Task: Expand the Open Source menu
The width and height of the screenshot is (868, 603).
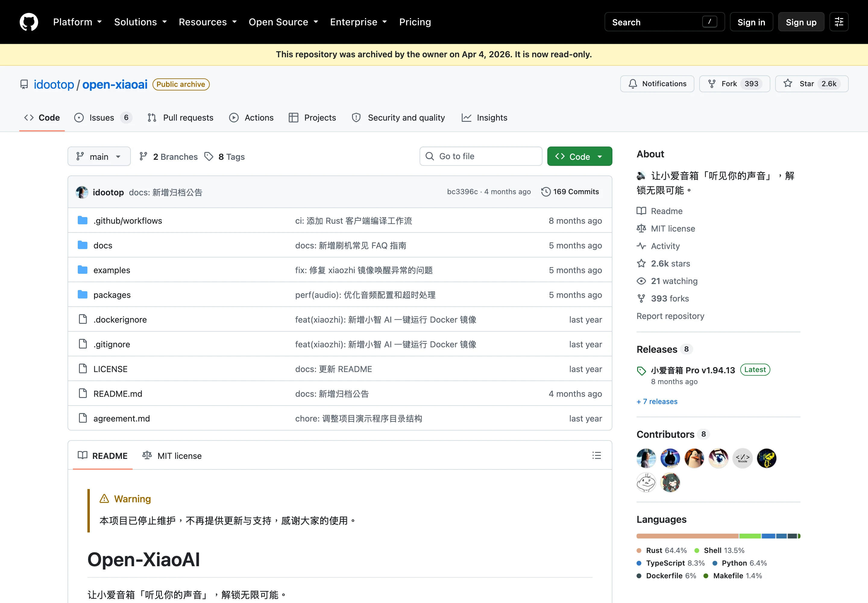Action: pos(283,22)
